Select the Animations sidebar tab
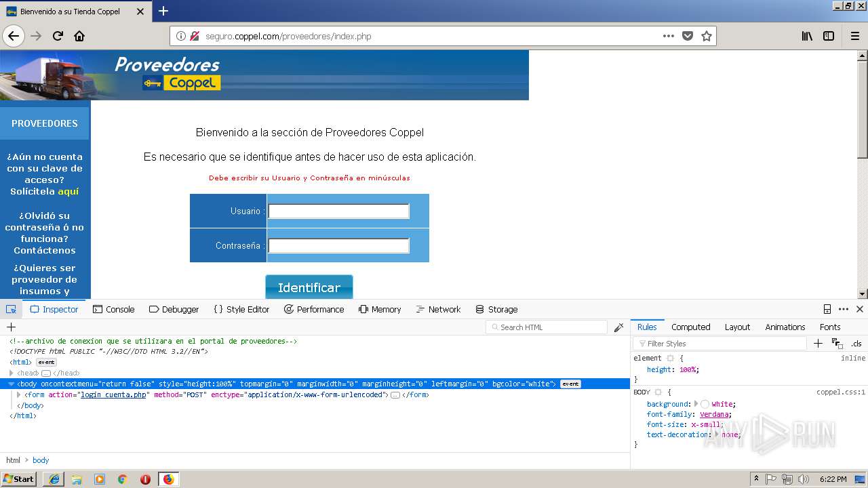Image resolution: width=868 pixels, height=488 pixels. coord(785,327)
